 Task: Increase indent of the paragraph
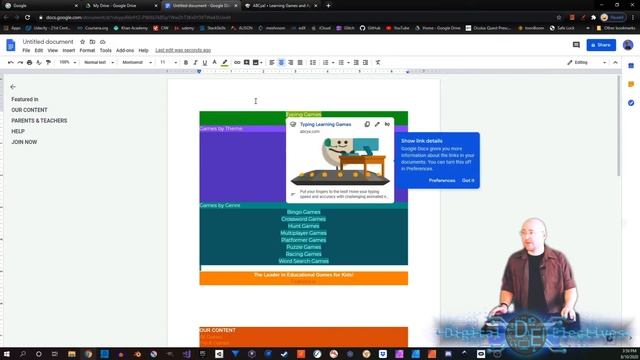click(x=365, y=62)
